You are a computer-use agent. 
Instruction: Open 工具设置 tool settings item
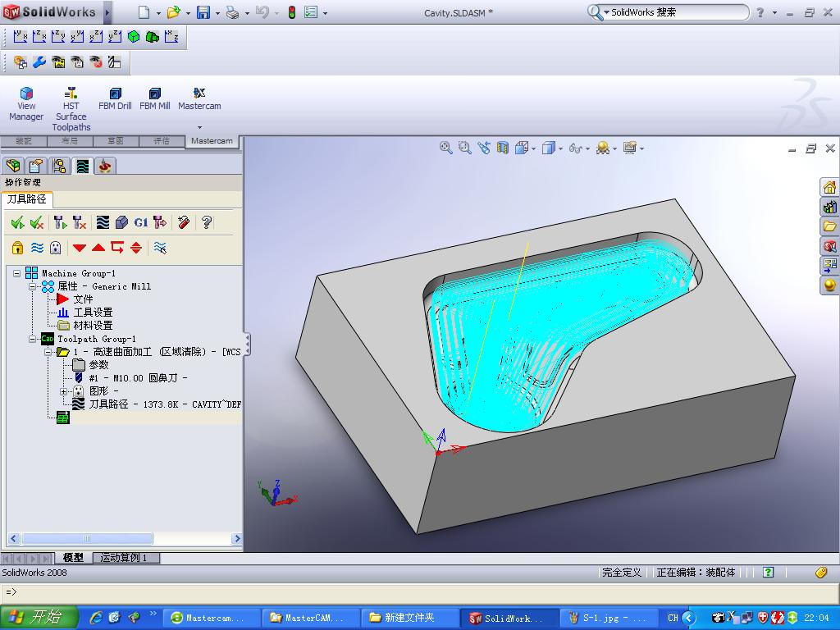click(93, 313)
